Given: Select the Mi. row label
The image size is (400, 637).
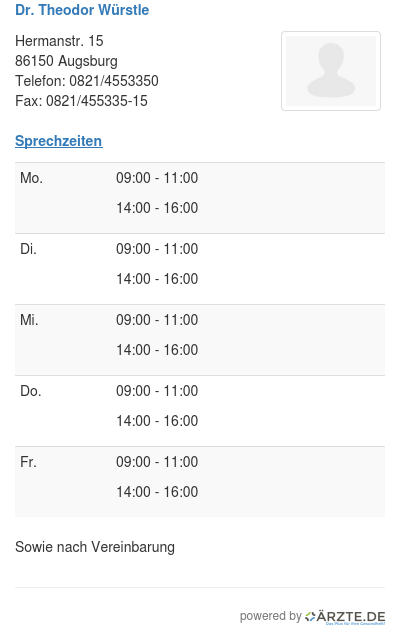Looking at the screenshot, I should click(29, 320).
